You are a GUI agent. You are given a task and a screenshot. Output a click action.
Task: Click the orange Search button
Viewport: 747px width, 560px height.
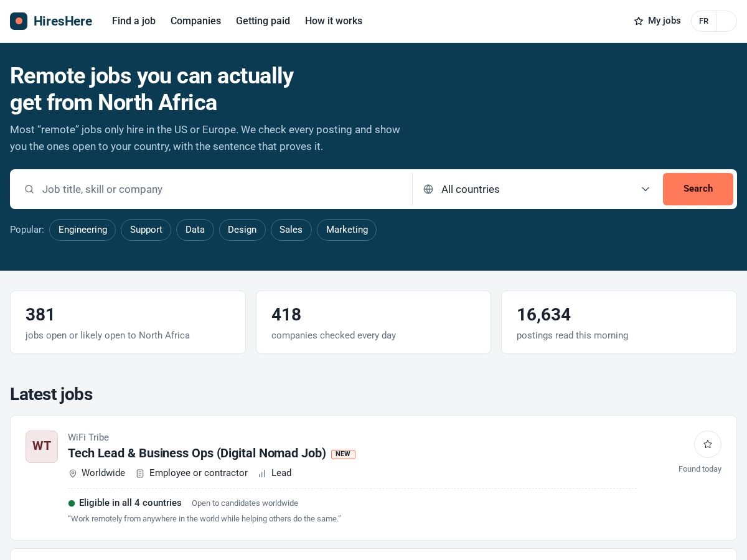[x=698, y=189]
